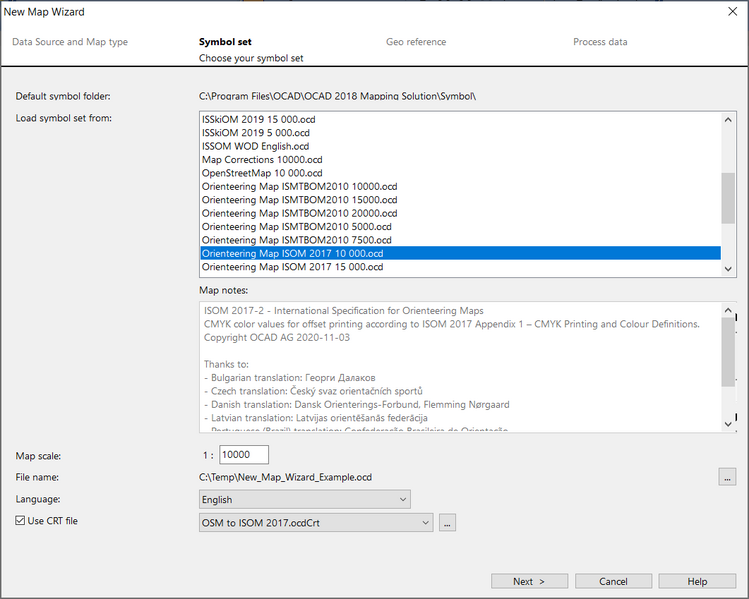Select Orienteering Map ISOM 2017 15 000.ocd
Image resolution: width=749 pixels, height=599 pixels.
pyautogui.click(x=460, y=267)
